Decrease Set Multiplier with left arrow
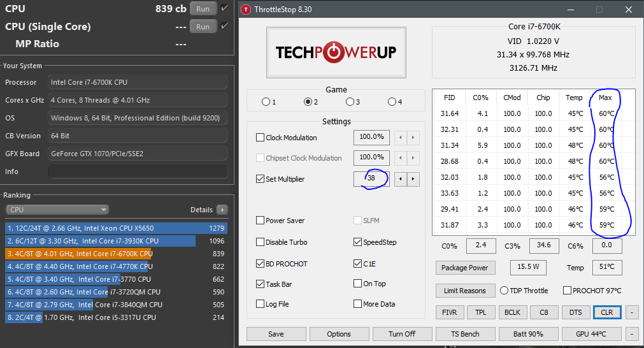The width and height of the screenshot is (644, 348). (x=401, y=179)
